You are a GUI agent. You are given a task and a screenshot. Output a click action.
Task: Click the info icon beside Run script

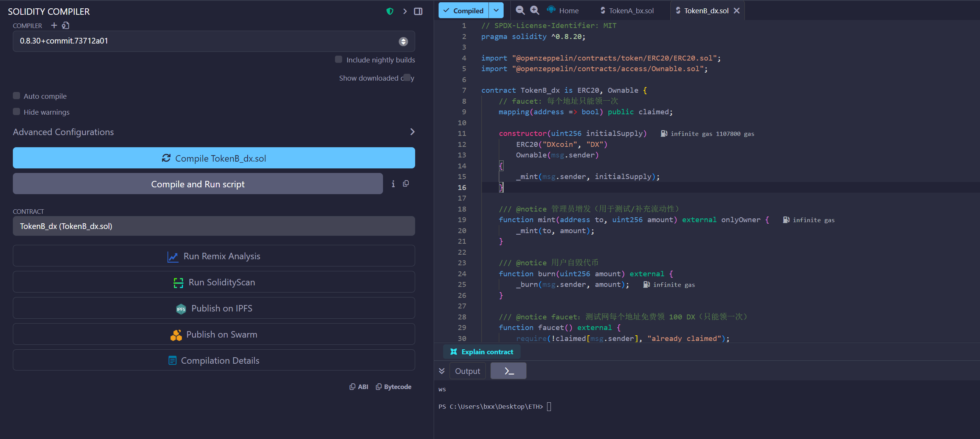pos(393,184)
